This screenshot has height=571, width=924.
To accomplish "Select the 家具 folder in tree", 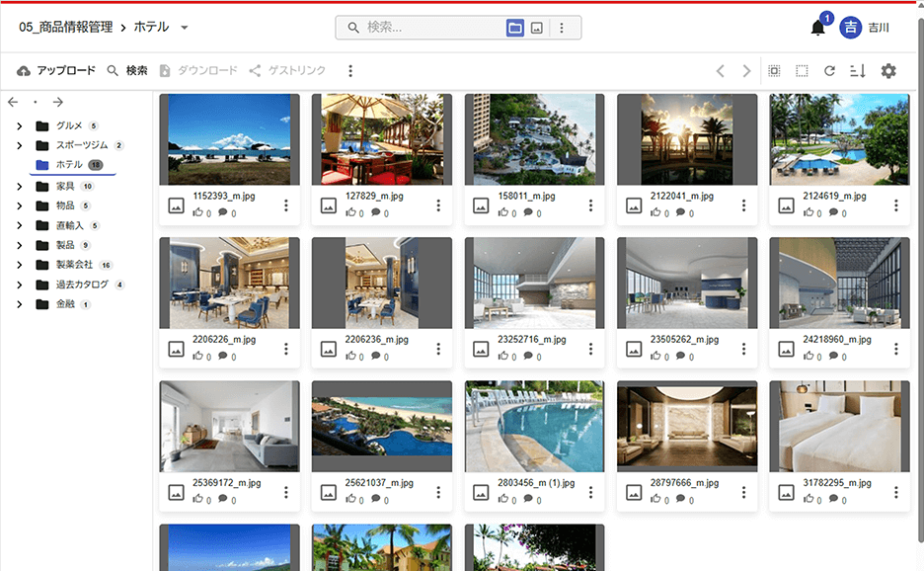I will coord(65,186).
